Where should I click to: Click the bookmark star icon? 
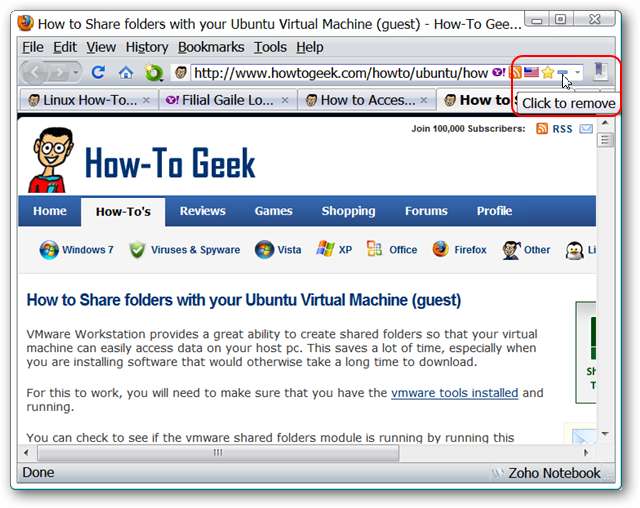[x=548, y=73]
